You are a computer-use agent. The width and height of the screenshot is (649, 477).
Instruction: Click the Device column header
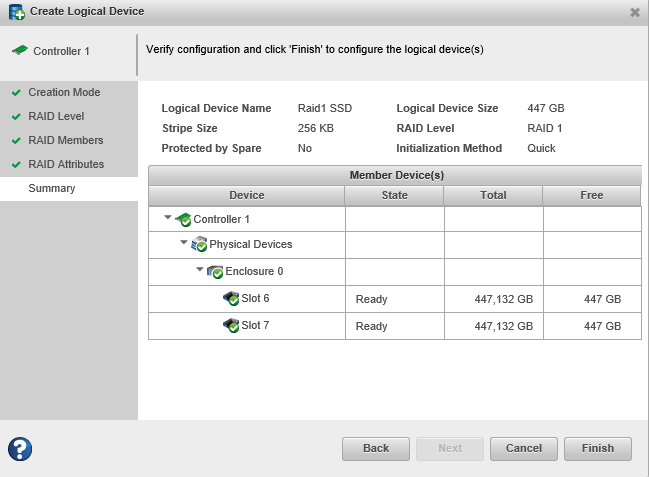pos(247,195)
